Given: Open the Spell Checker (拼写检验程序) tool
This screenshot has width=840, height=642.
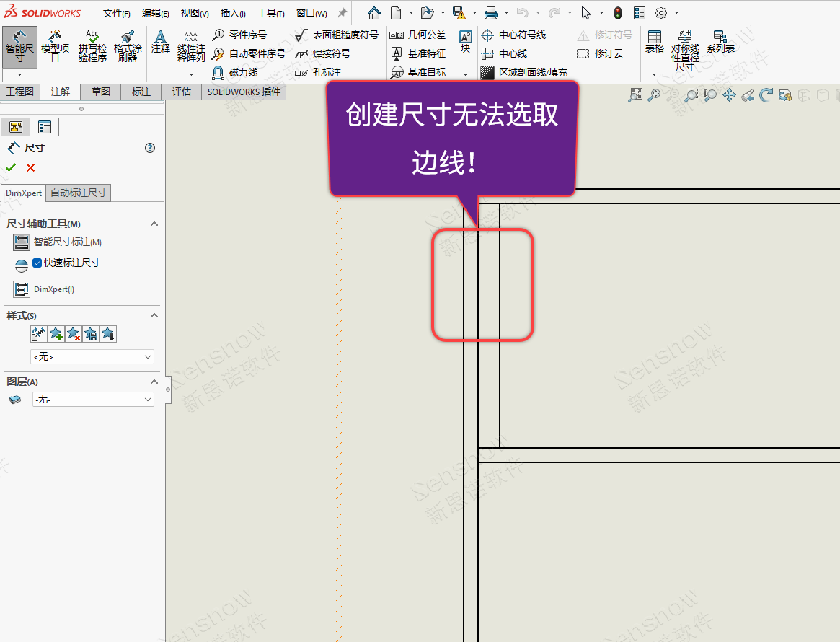Looking at the screenshot, I should (92, 45).
